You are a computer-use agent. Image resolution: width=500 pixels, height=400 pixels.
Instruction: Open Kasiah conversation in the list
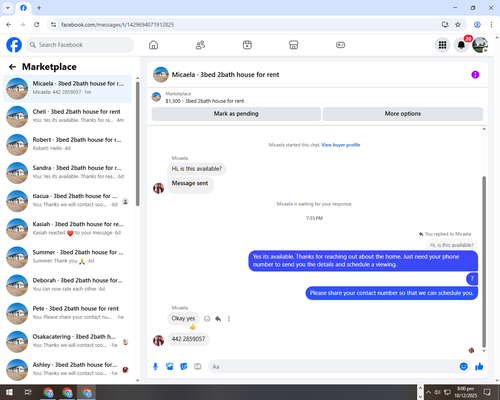point(67,229)
